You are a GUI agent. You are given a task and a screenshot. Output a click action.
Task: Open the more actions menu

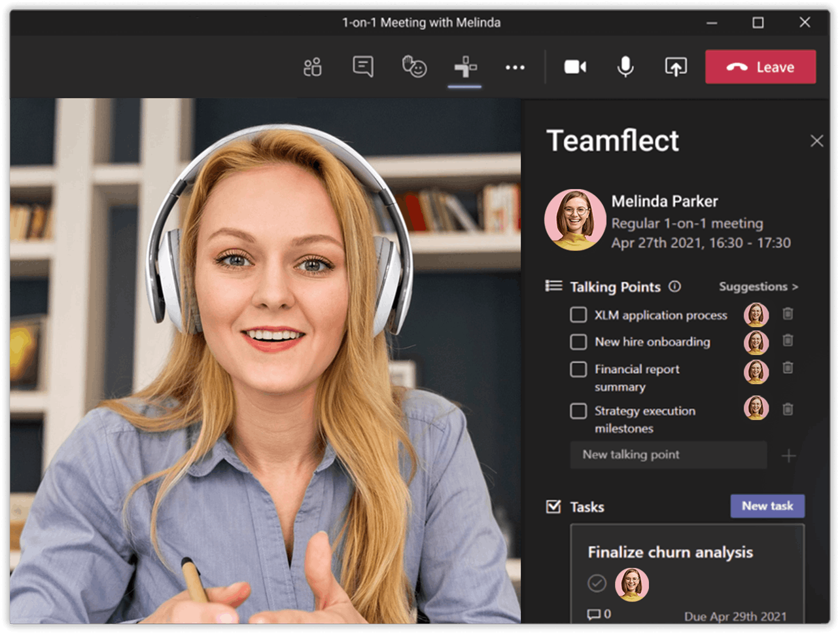click(516, 67)
